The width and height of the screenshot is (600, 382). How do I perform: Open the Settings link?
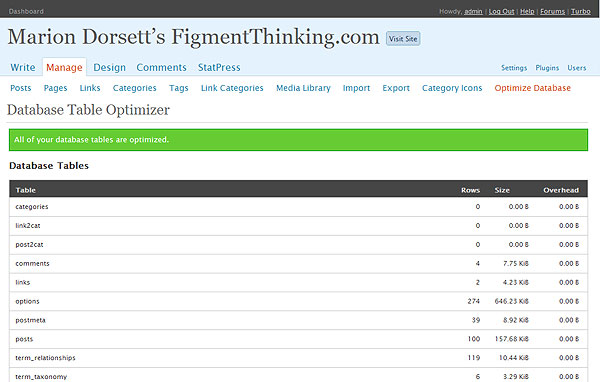click(x=514, y=68)
